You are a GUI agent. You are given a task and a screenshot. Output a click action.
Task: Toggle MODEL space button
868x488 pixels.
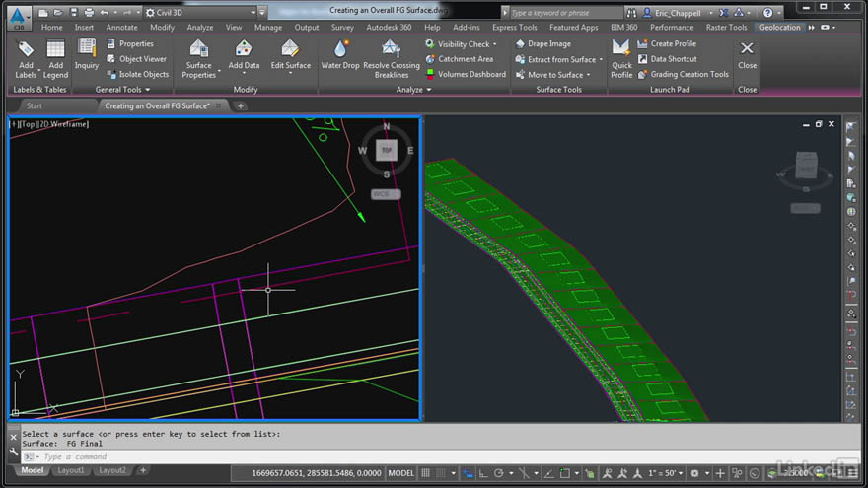pos(400,473)
